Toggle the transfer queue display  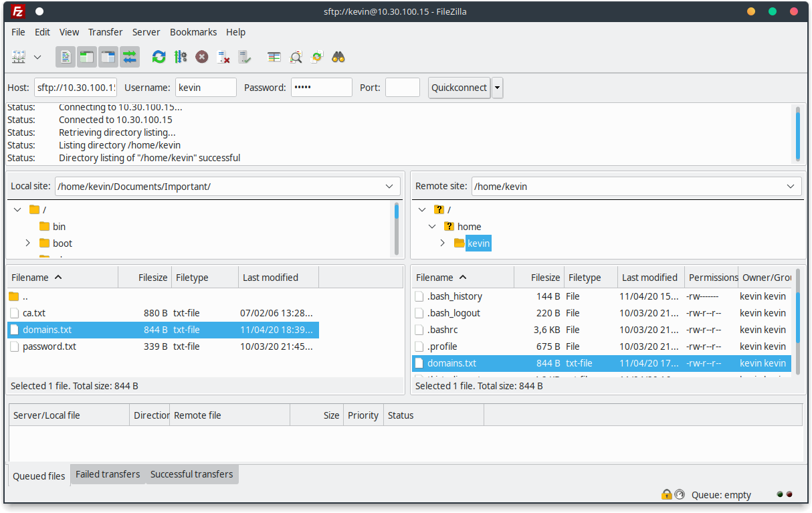click(129, 57)
